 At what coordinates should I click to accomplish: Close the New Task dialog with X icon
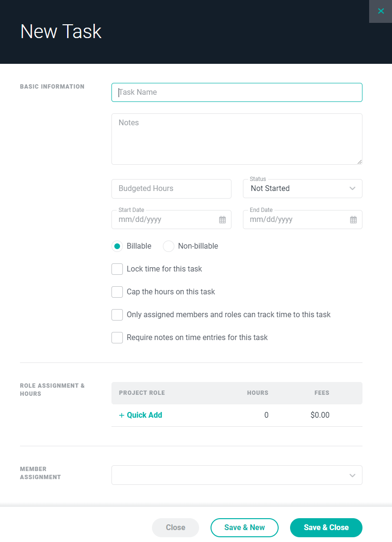pos(381,11)
